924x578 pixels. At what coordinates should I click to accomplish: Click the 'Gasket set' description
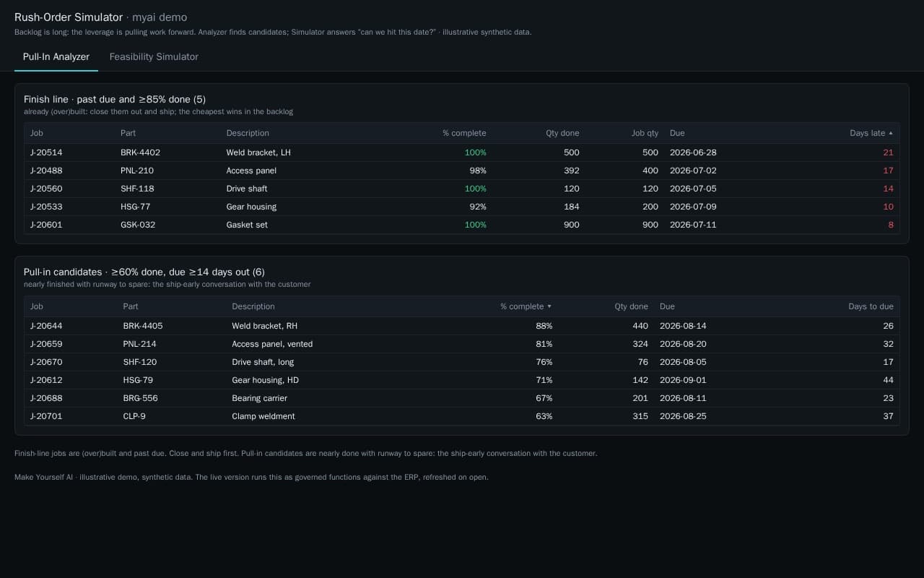click(x=247, y=225)
